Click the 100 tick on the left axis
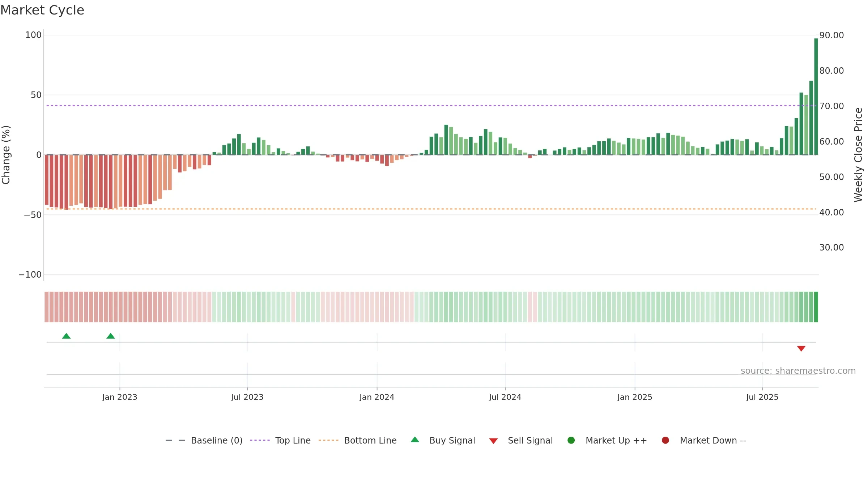 click(33, 35)
